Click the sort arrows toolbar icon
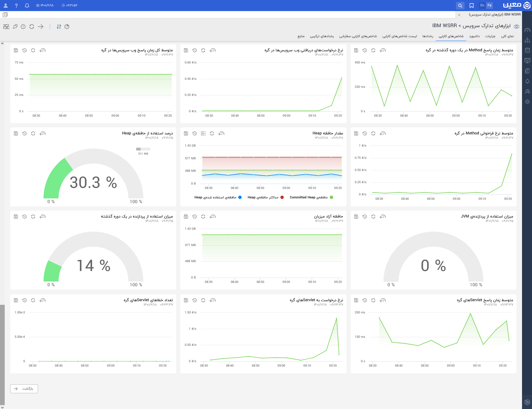532x409 pixels. point(59,27)
